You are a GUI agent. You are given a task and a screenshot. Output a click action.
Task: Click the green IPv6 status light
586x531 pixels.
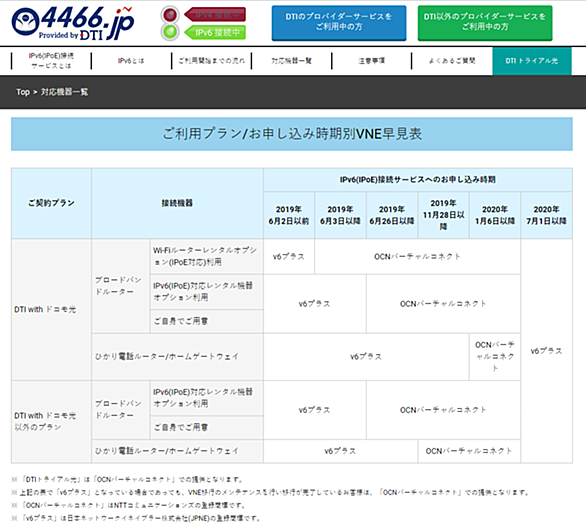(x=170, y=32)
